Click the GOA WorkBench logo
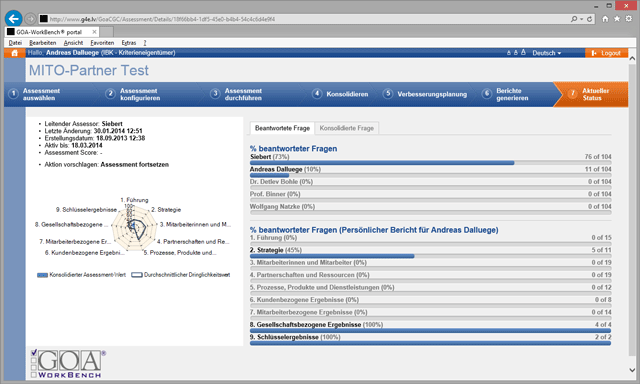Image resolution: width=640 pixels, height=384 pixels. click(68, 364)
